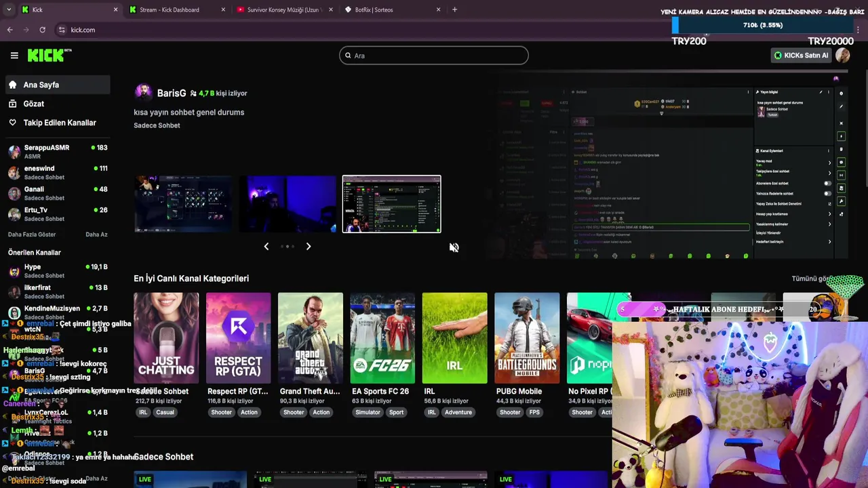Go back with browser back arrow
868x488 pixels.
click(x=9, y=30)
